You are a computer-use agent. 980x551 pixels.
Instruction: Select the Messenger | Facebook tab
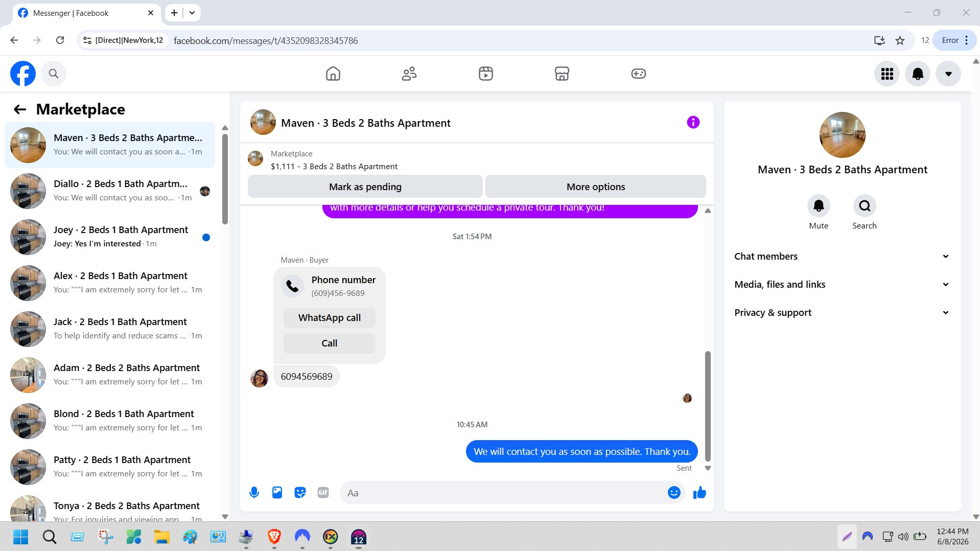(x=86, y=13)
